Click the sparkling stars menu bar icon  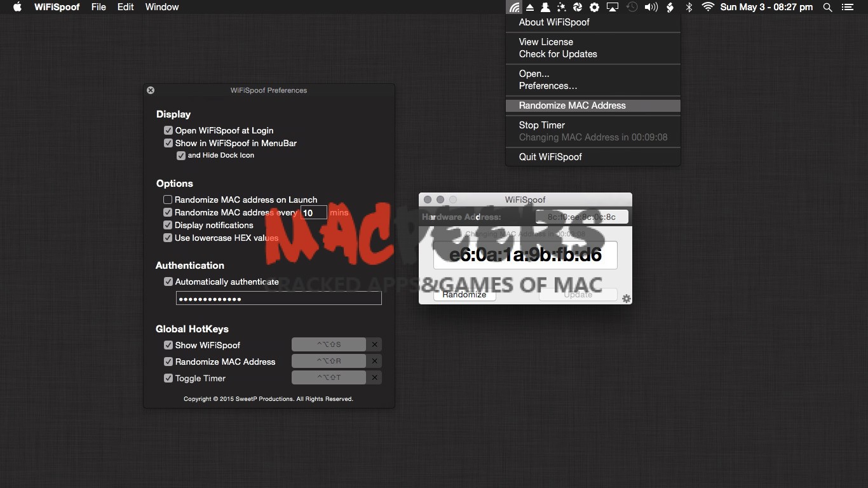tap(562, 7)
